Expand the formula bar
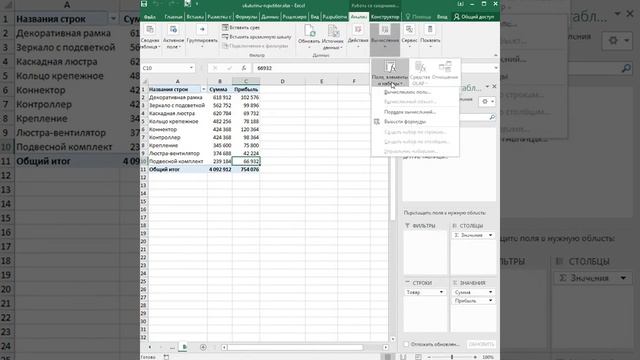 click(x=496, y=68)
